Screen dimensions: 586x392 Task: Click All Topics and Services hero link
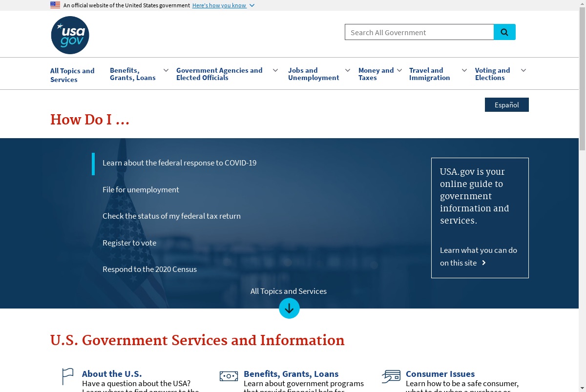[x=289, y=291]
